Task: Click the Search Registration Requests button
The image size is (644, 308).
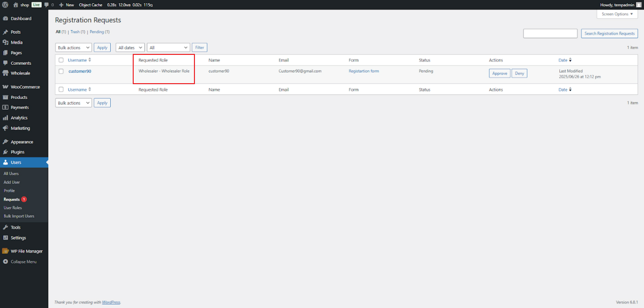Action: pyautogui.click(x=609, y=33)
